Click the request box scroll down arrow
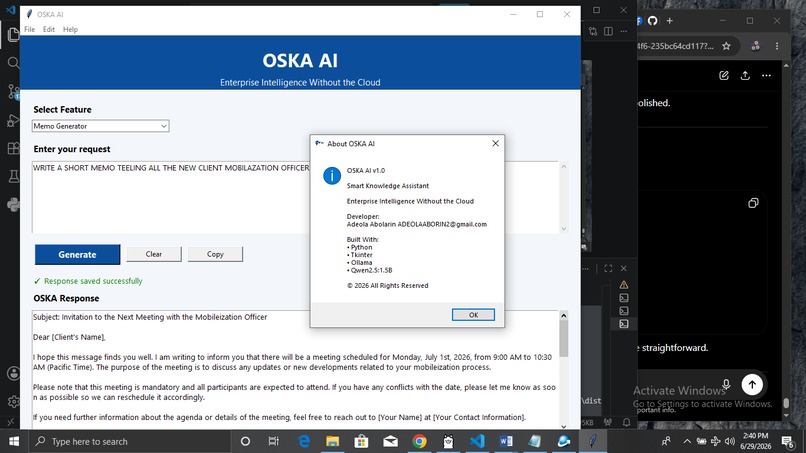 (563, 229)
